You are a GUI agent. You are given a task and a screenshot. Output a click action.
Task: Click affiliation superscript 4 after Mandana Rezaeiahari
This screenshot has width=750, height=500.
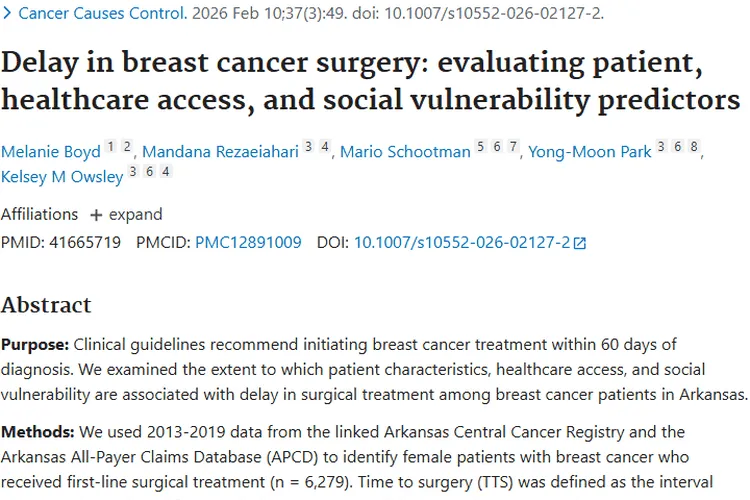[x=326, y=147]
